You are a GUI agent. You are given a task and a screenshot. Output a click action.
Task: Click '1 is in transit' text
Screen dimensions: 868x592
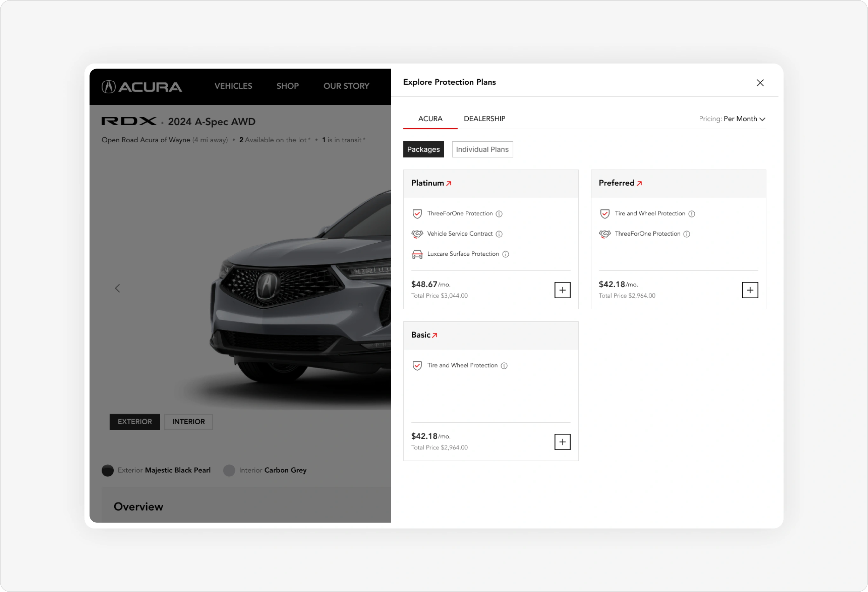click(x=343, y=140)
